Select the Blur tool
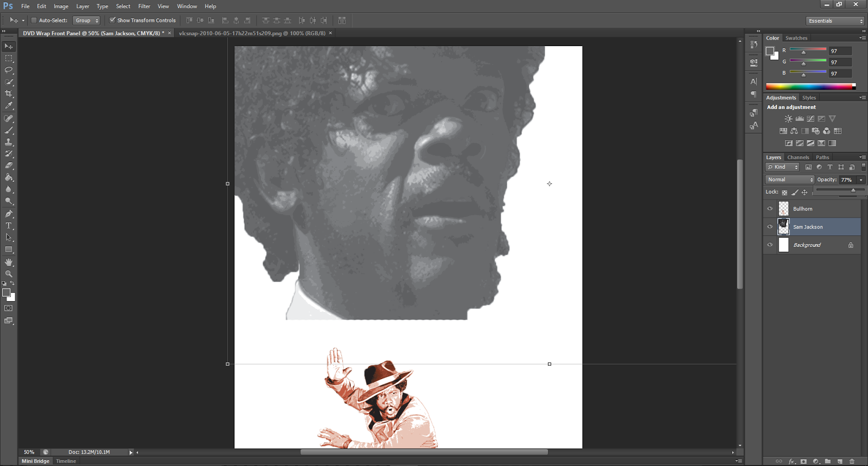The width and height of the screenshot is (868, 466). pyautogui.click(x=9, y=189)
